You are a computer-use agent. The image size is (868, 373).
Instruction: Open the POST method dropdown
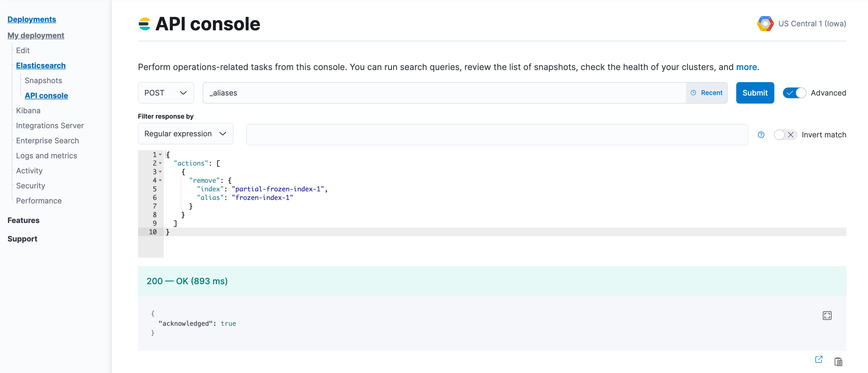click(165, 93)
